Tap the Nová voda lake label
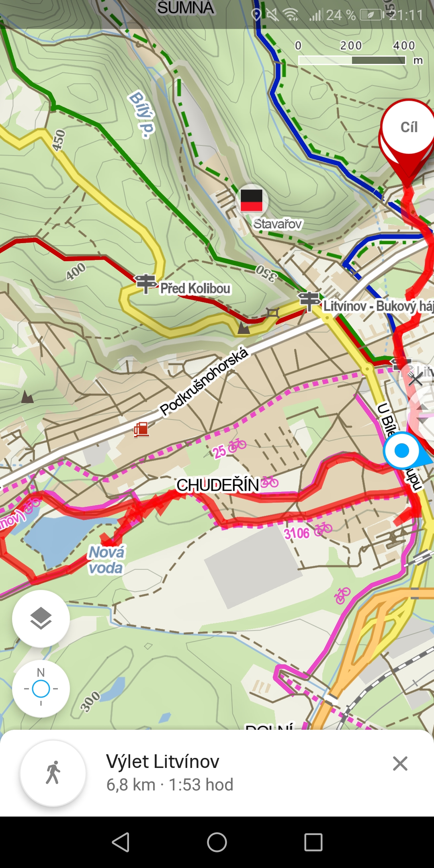The height and width of the screenshot is (868, 434). coord(106,560)
